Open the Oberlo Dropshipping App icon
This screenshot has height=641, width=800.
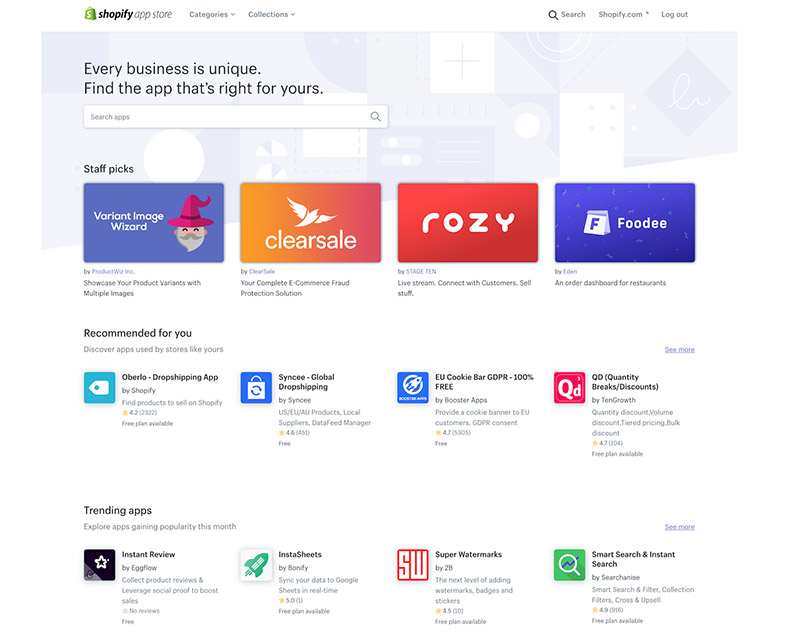click(x=99, y=387)
